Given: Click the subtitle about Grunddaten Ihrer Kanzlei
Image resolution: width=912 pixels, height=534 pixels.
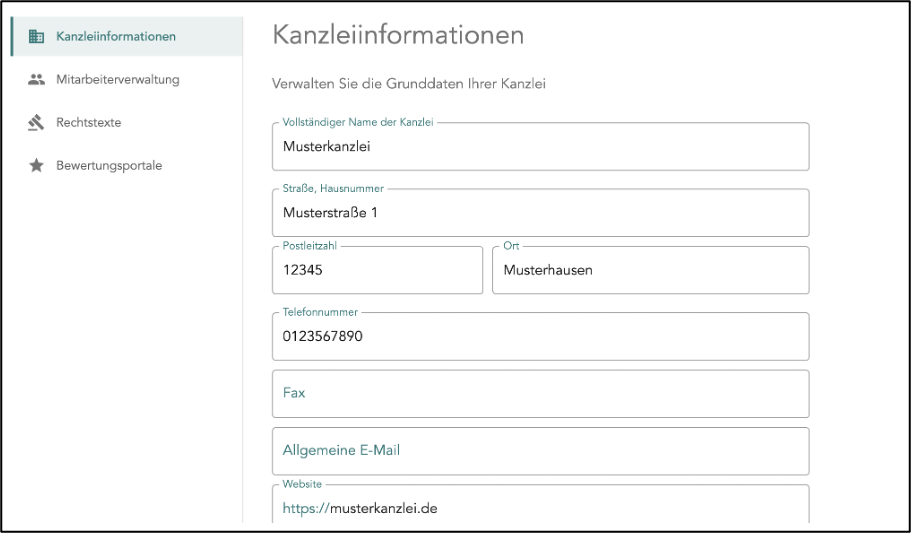Looking at the screenshot, I should [x=409, y=84].
